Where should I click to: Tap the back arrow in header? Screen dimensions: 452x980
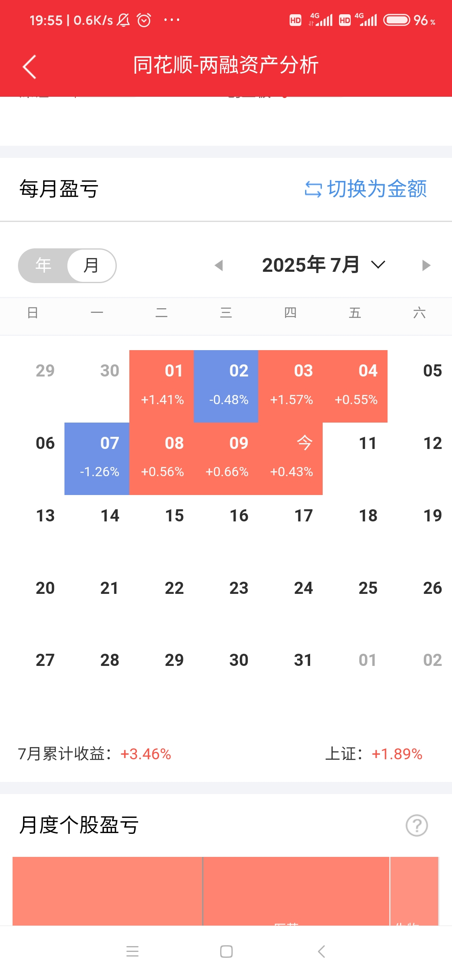(29, 67)
